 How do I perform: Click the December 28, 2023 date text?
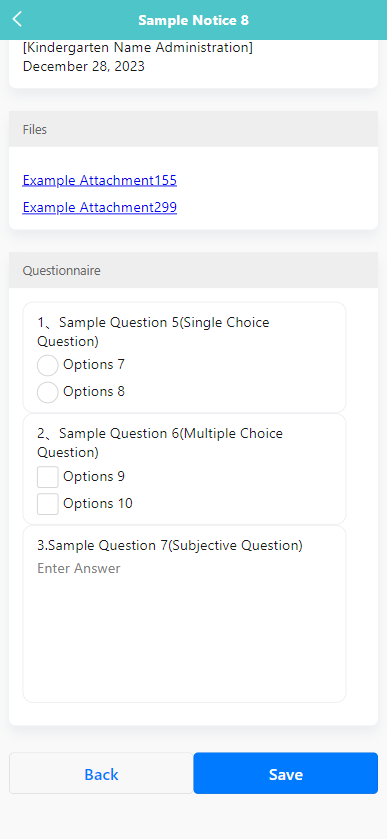coord(84,67)
